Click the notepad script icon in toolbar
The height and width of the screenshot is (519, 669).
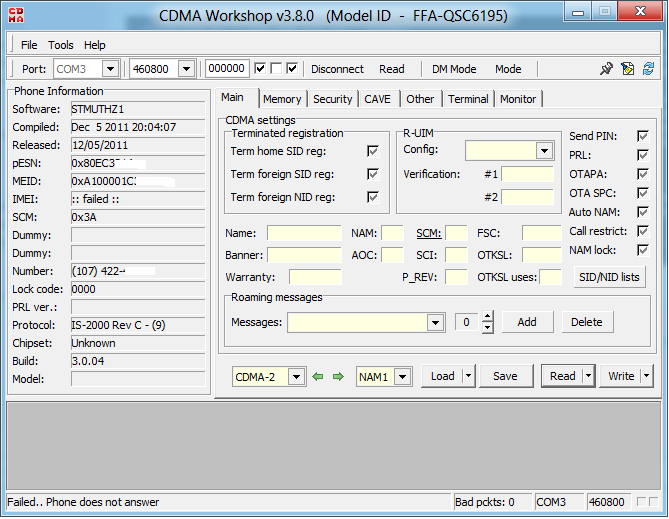(628, 69)
